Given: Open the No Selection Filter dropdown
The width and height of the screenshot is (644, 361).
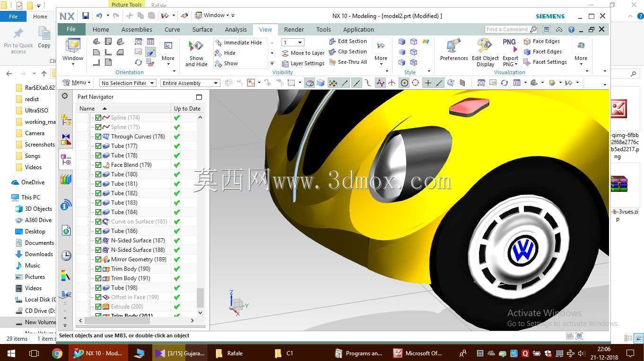Looking at the screenshot, I should coord(128,83).
